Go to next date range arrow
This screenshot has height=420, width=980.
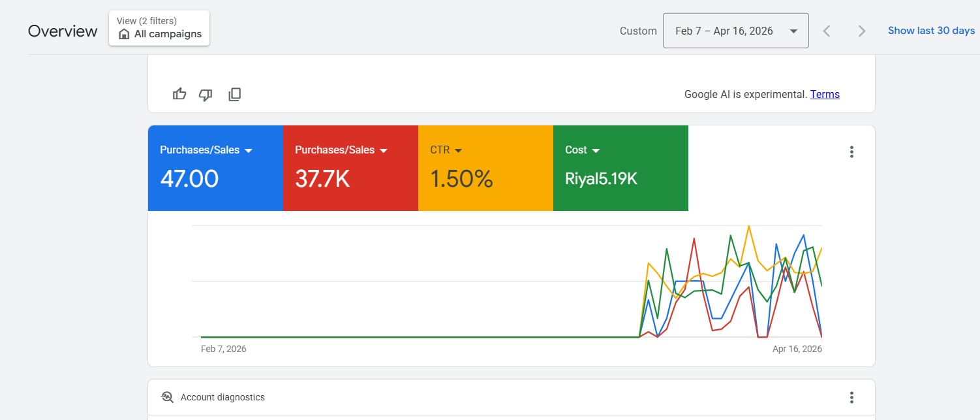tap(862, 31)
